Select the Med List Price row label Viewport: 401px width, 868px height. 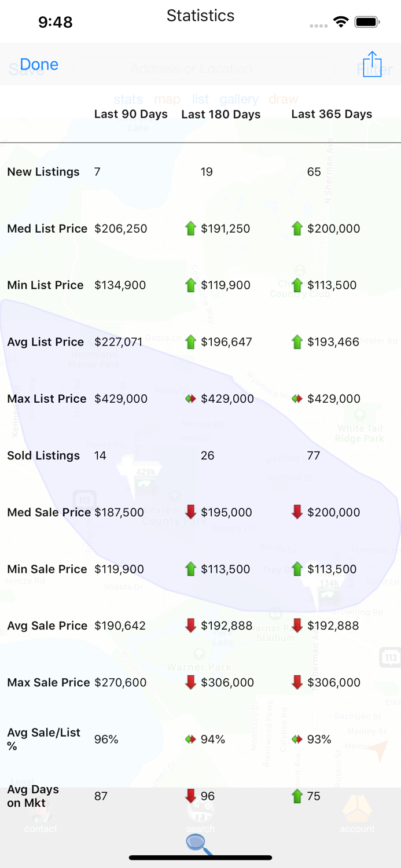click(47, 229)
